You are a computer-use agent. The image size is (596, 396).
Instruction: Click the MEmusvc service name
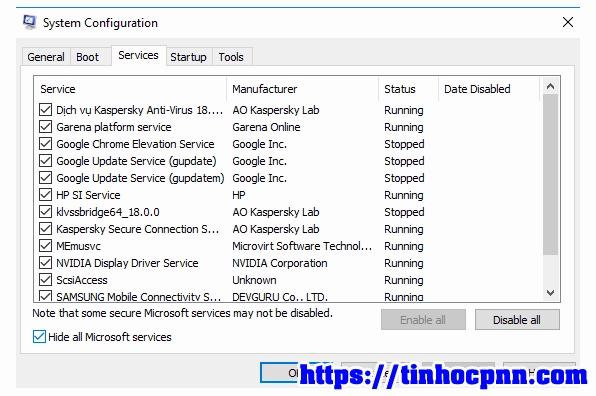[78, 246]
